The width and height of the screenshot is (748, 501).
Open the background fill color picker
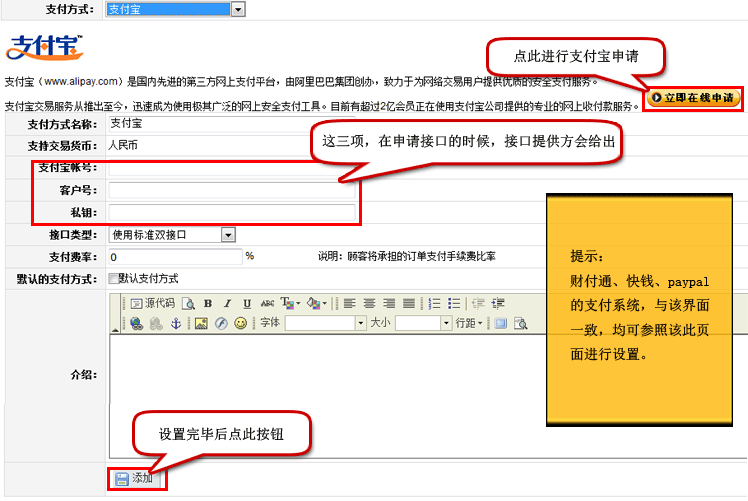(x=317, y=303)
